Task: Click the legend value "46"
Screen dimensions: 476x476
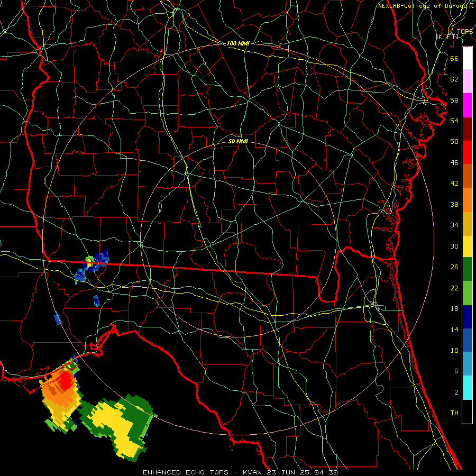Action: click(454, 163)
